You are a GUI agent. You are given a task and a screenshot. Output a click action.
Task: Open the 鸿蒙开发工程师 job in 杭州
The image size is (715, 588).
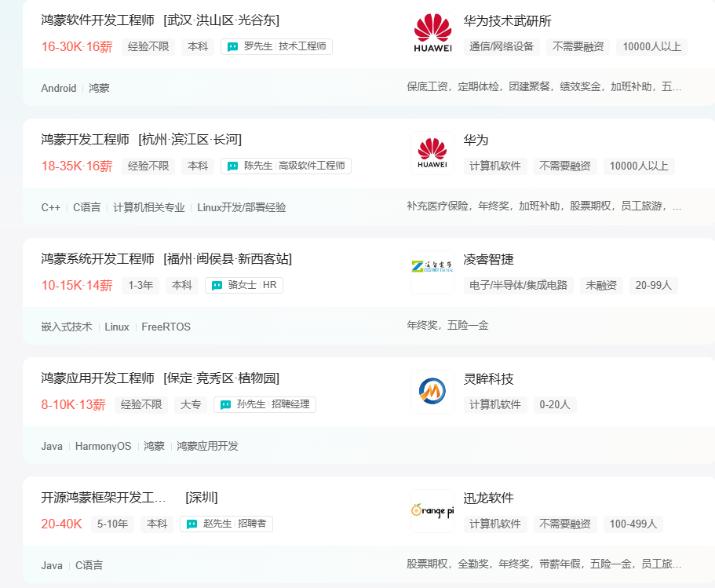[86, 140]
